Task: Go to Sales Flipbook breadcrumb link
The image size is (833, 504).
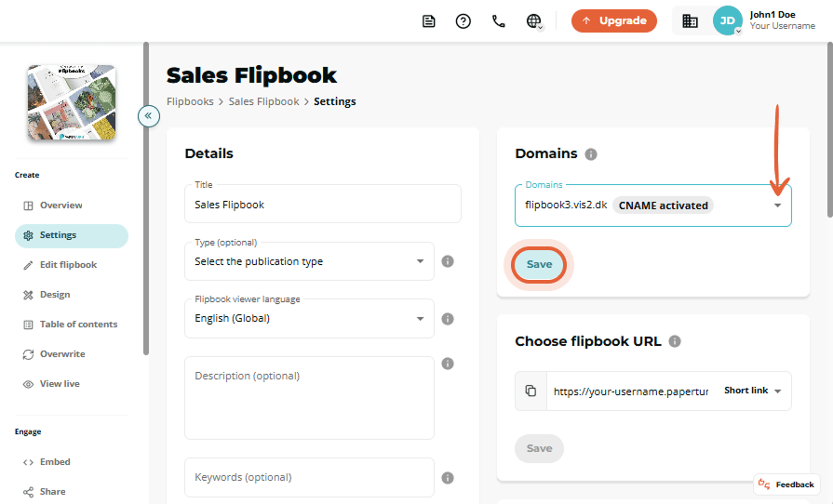Action: [263, 101]
